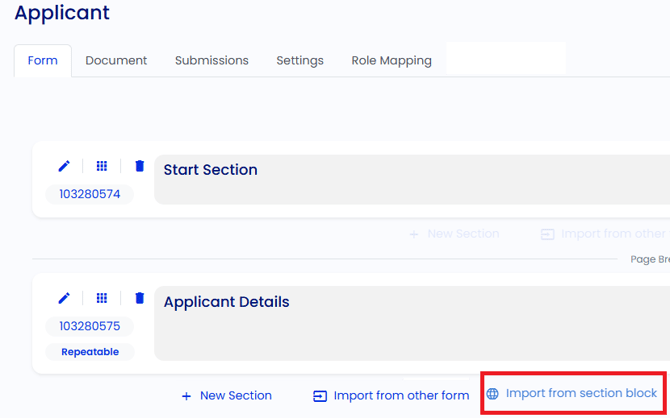Select section ID 103280574 badge

coord(90,194)
